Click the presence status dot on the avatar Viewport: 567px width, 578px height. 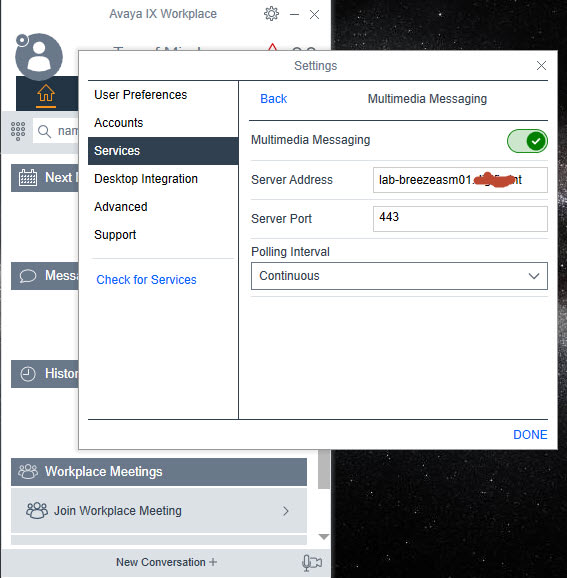[x=22, y=40]
